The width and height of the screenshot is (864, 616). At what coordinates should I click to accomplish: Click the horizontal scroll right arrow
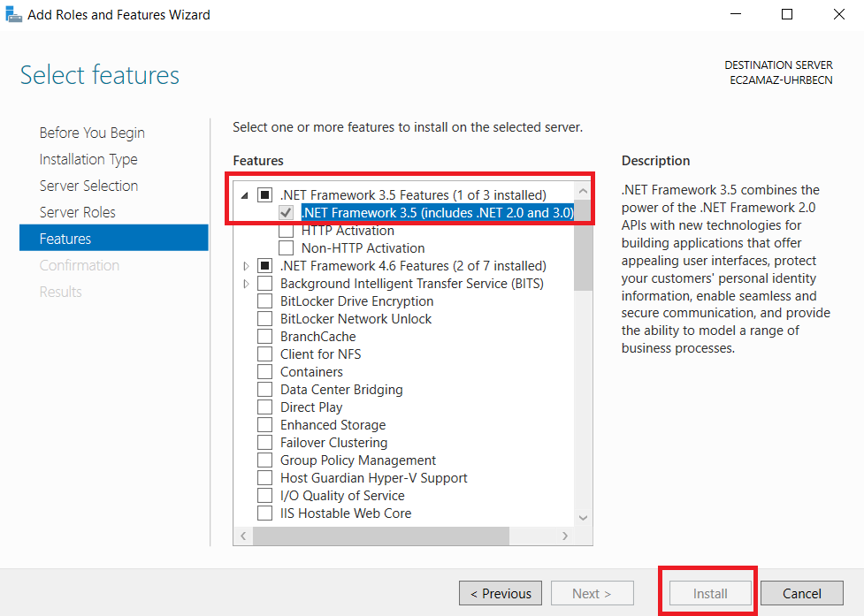click(x=565, y=536)
